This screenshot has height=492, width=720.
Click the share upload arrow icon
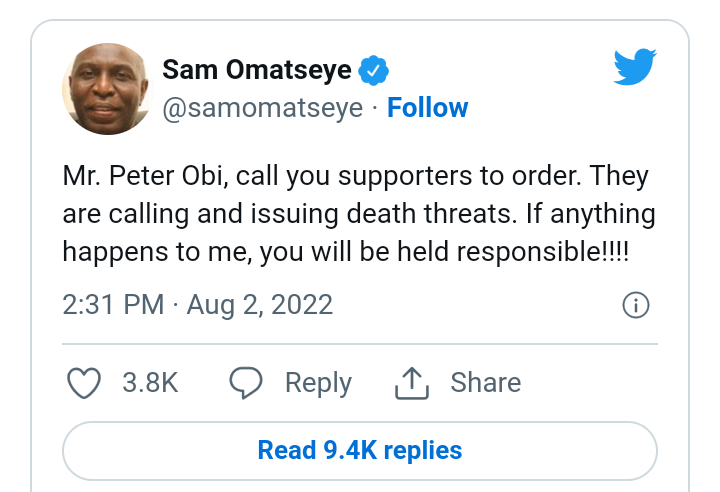[x=412, y=383]
